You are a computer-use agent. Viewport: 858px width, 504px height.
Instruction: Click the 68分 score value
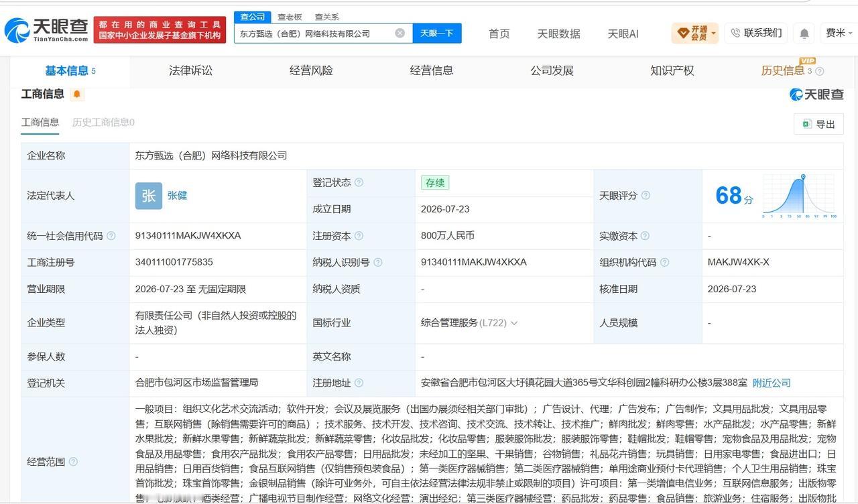734,196
